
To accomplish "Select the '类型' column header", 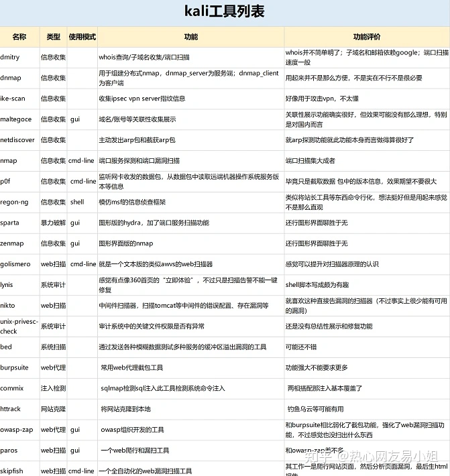I will pos(54,37).
